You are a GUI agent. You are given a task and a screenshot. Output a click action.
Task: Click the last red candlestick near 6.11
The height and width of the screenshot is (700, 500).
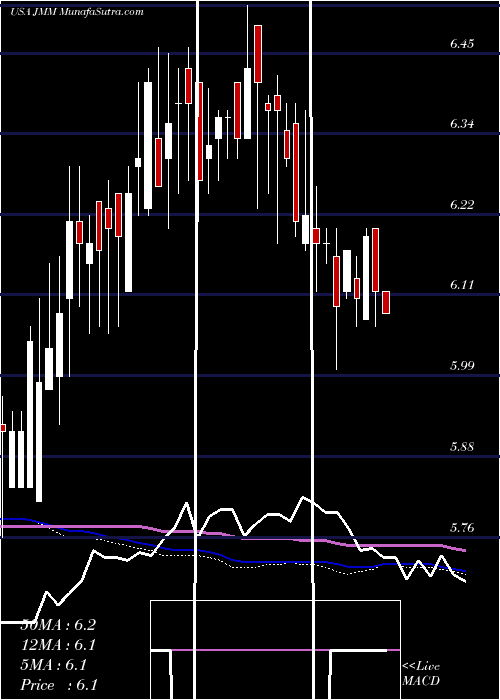coord(386,302)
